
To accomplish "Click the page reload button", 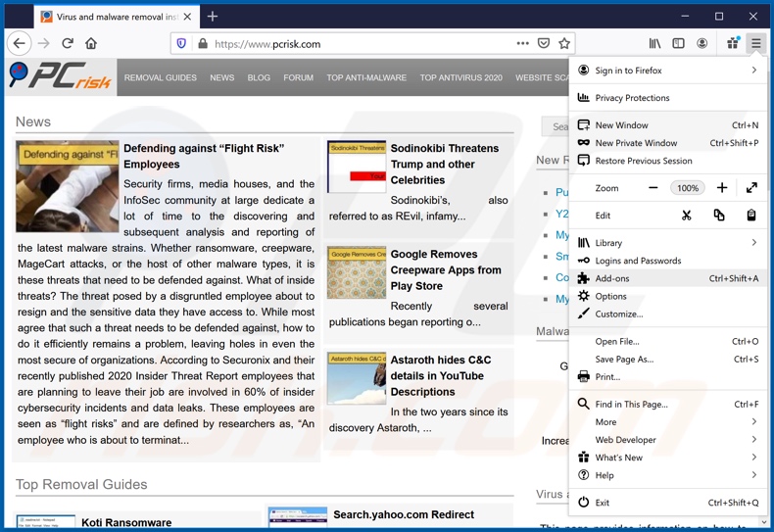I will click(x=68, y=43).
